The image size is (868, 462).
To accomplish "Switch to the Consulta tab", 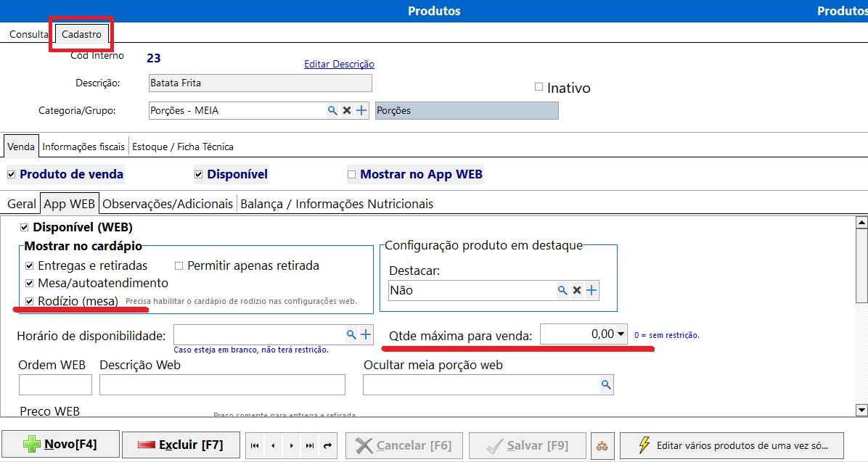I will 28,34.
